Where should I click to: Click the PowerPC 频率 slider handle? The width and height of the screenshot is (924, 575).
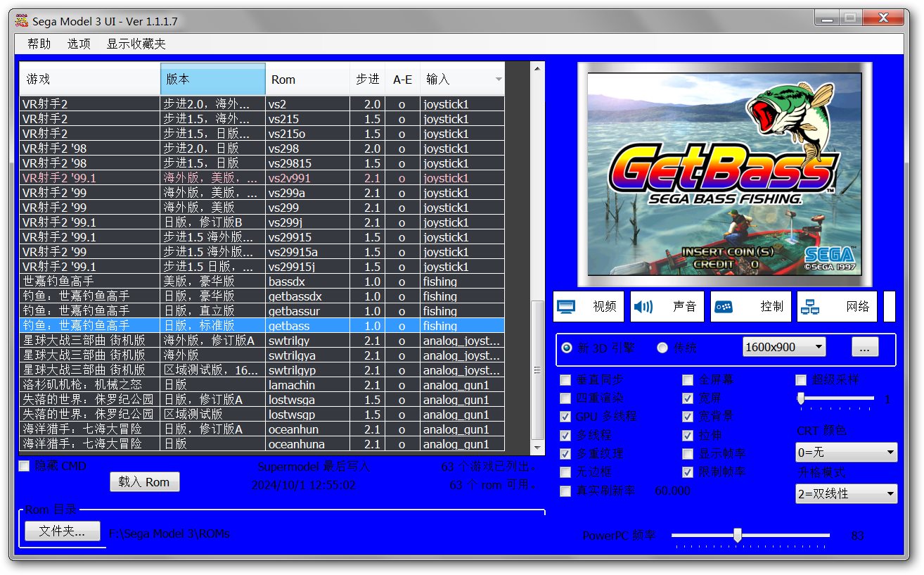[737, 536]
